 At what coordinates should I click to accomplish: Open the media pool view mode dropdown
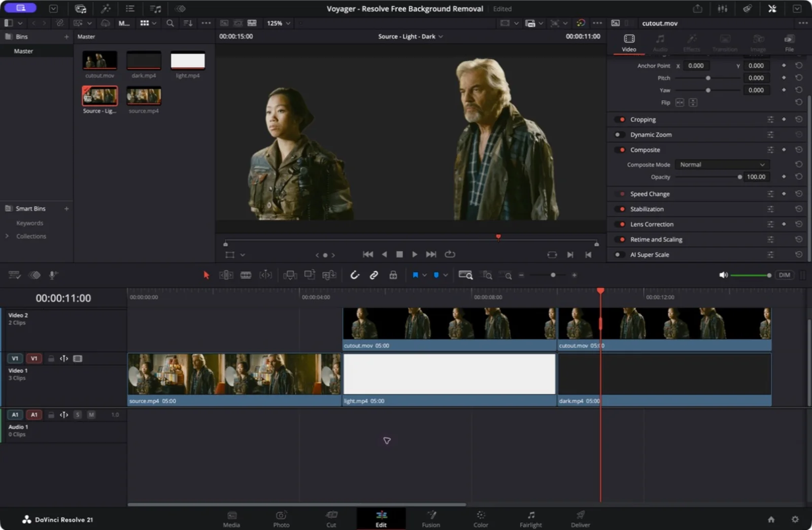[148, 23]
